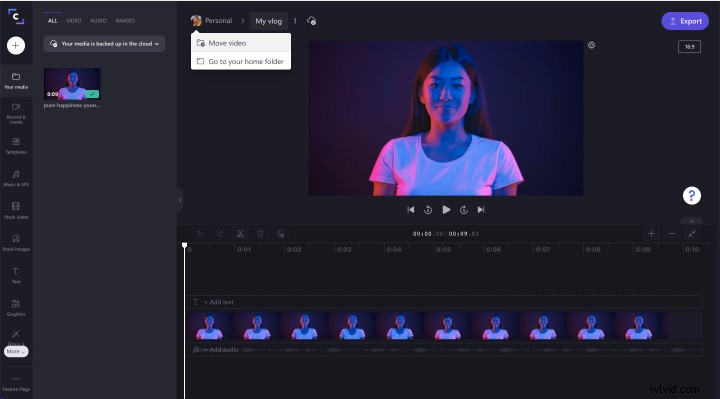Click the round icon beside the preview
Image resolution: width=720 pixels, height=399 pixels.
point(591,45)
